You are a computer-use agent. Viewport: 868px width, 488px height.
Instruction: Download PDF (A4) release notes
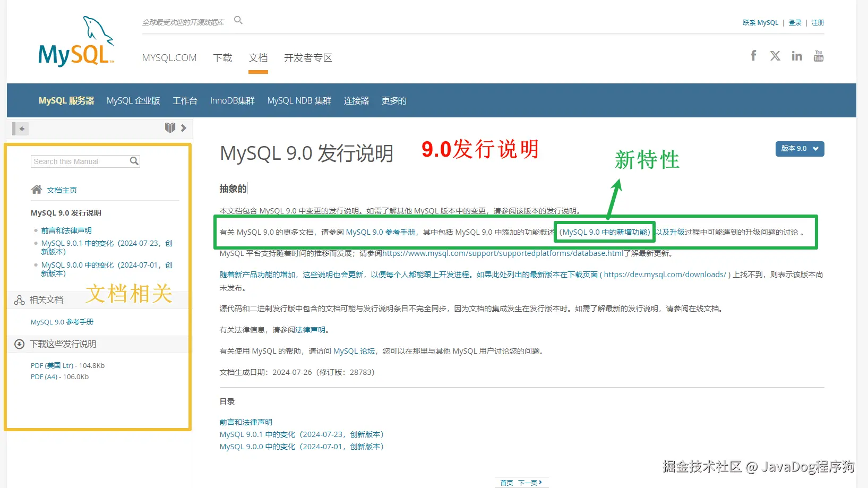(44, 377)
